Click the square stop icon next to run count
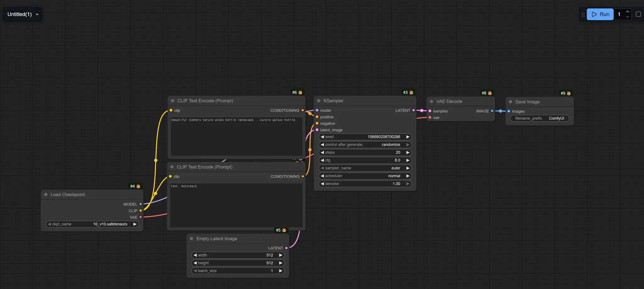 (638, 14)
